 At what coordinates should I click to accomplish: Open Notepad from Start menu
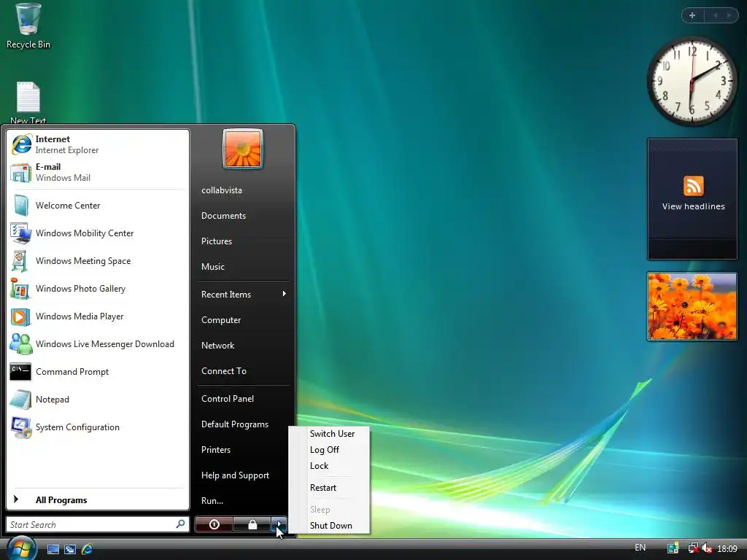[x=98, y=400]
